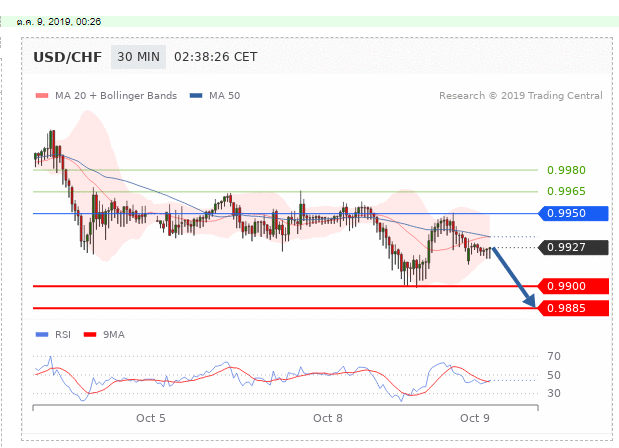Click the 9MA legend label
The image size is (619, 448).
[x=114, y=335]
